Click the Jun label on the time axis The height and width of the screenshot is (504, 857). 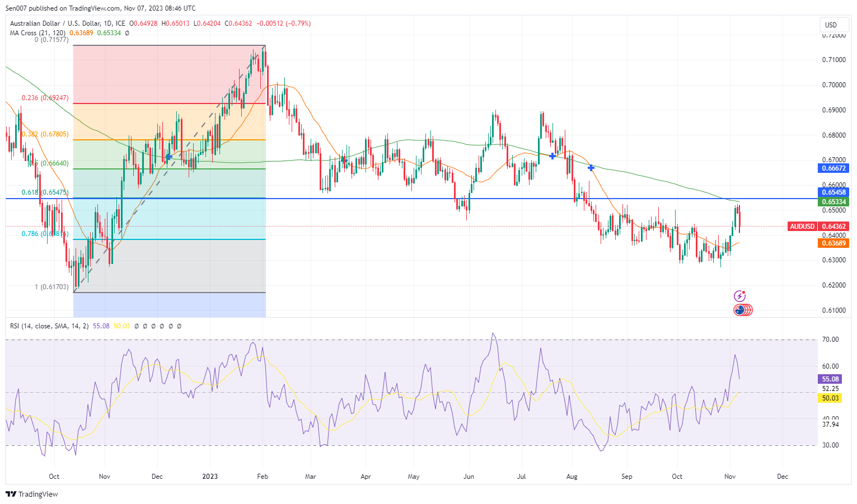[x=469, y=477]
